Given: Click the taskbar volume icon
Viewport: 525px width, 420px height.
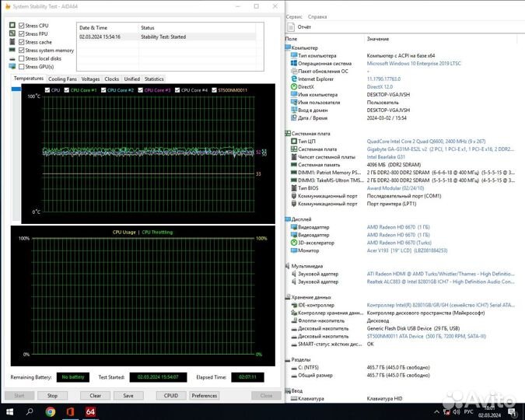Looking at the screenshot, I should coord(457,411).
